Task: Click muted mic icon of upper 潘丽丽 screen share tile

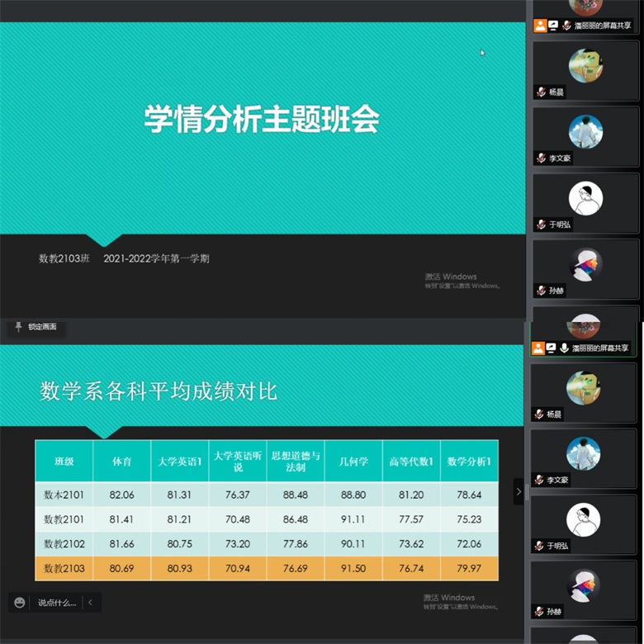Action: (566, 26)
